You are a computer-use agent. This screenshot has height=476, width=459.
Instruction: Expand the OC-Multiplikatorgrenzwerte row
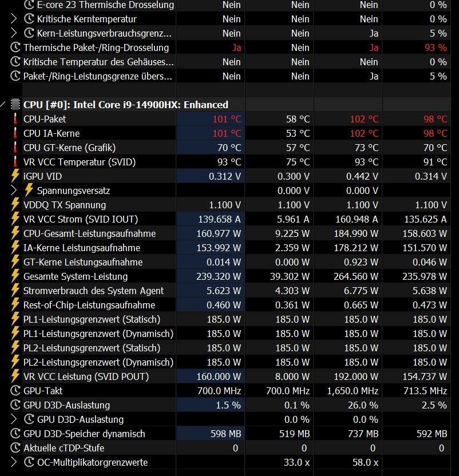13,462
